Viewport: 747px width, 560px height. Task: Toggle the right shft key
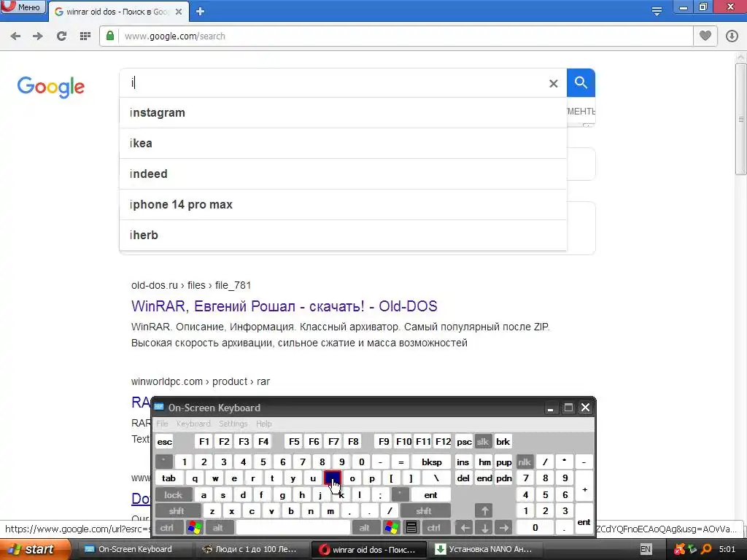(424, 511)
